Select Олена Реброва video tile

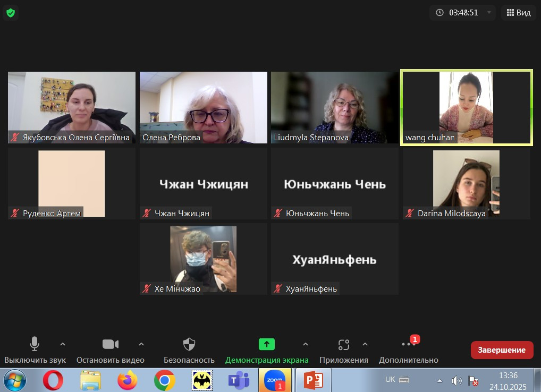coord(204,108)
